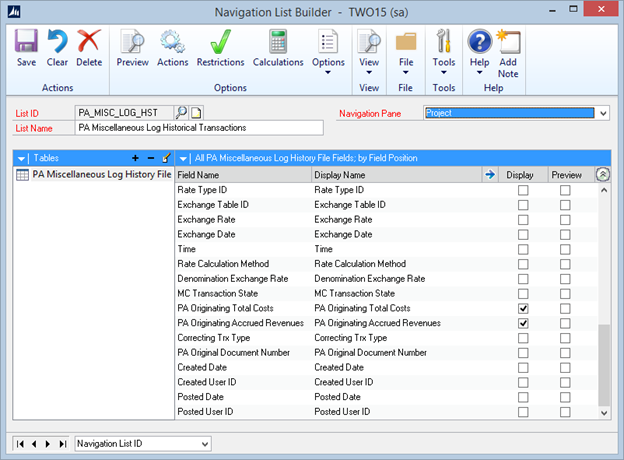
Task: Expand the Help dropdown arrow
Action: click(x=480, y=72)
